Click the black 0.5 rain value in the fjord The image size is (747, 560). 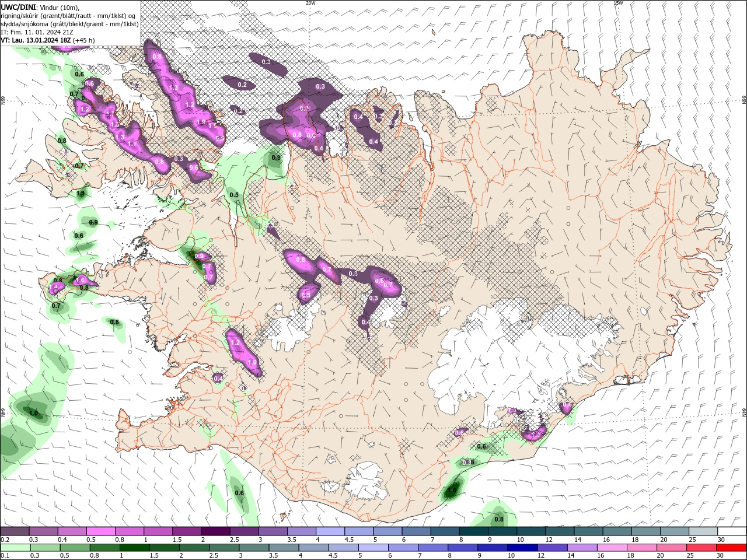click(234, 195)
